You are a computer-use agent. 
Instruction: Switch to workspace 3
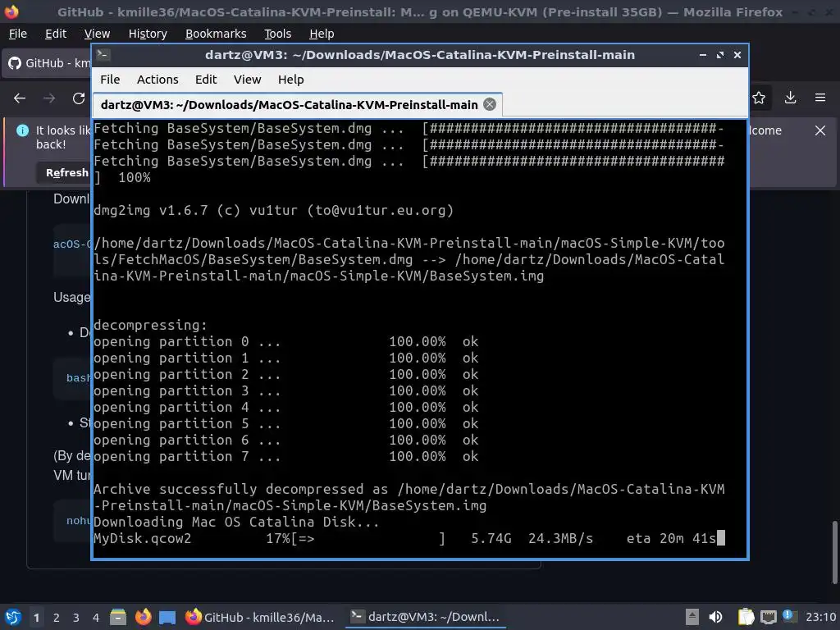(76, 618)
